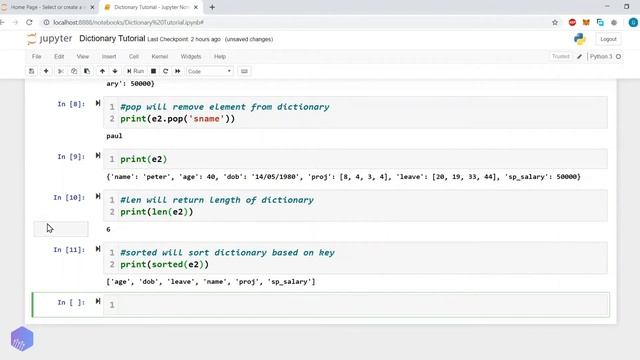Click the MetaMask fox extension icon
Image resolution: width=640 pixels, height=360 pixels.
[586, 22]
